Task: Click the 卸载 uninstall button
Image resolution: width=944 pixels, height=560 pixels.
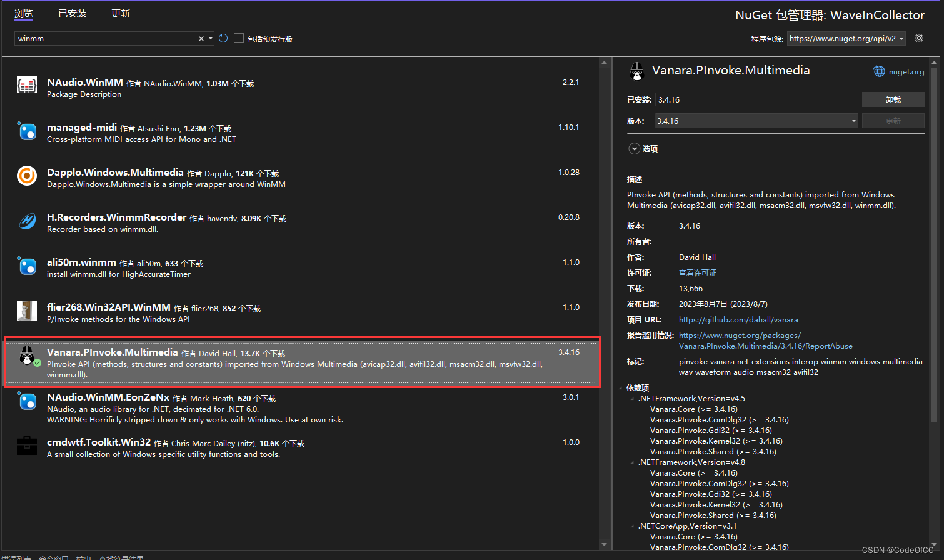Action: click(x=893, y=99)
